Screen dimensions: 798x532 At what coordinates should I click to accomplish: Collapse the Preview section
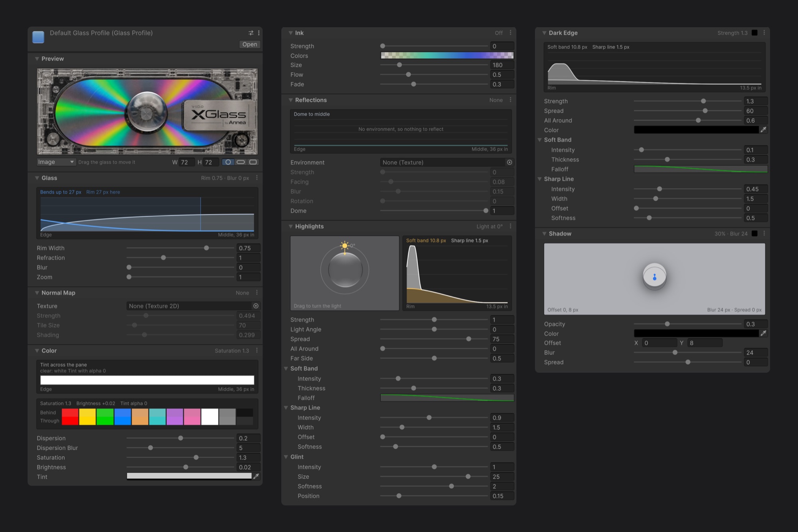[x=37, y=59]
